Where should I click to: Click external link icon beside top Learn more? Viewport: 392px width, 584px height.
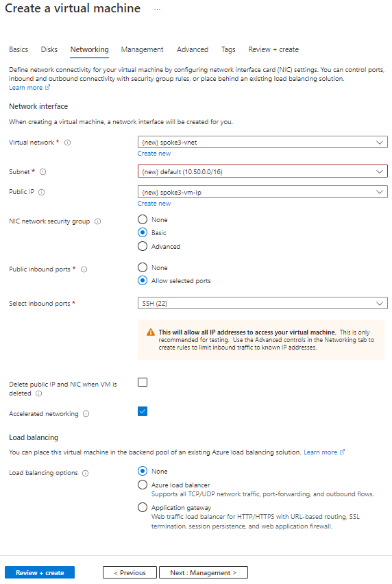pos(47,88)
